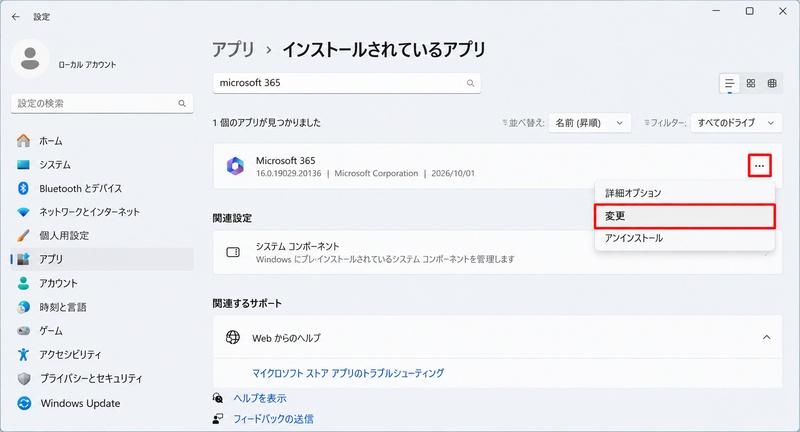This screenshot has width=800, height=432.
Task: Open Bluetoothとデバイス settings
Action: 102,188
